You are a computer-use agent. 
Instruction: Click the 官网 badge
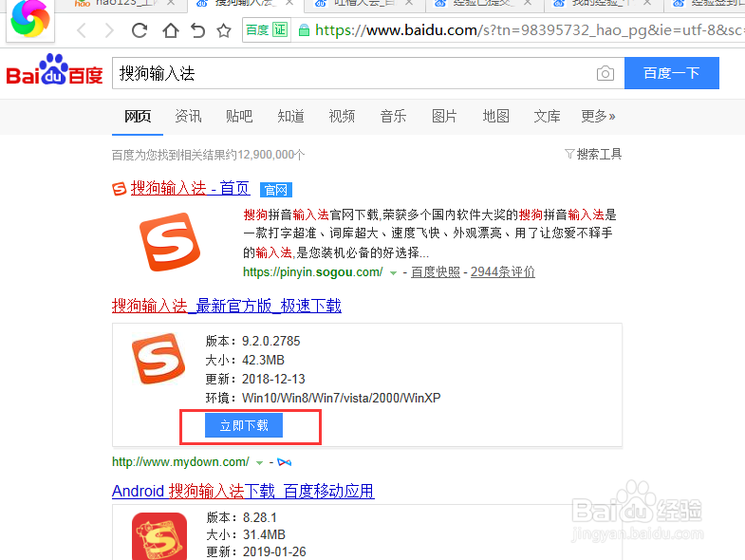(276, 190)
